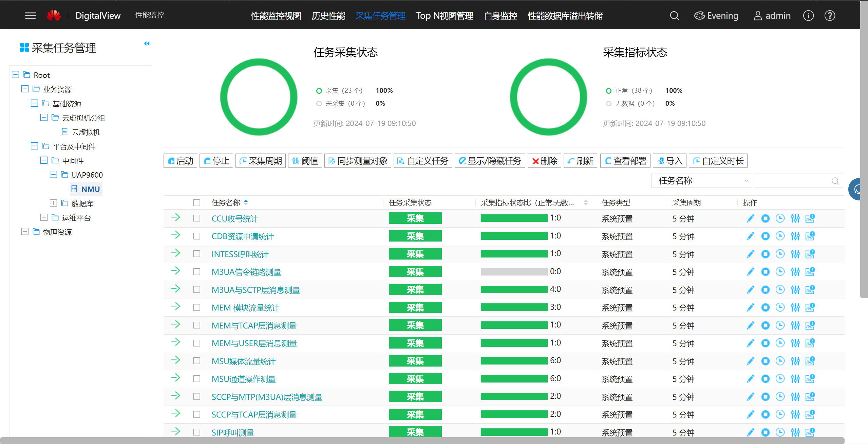This screenshot has height=444, width=868.
Task: Click stop icon for SCCP与TCAP层消息测量
Action: (x=765, y=414)
